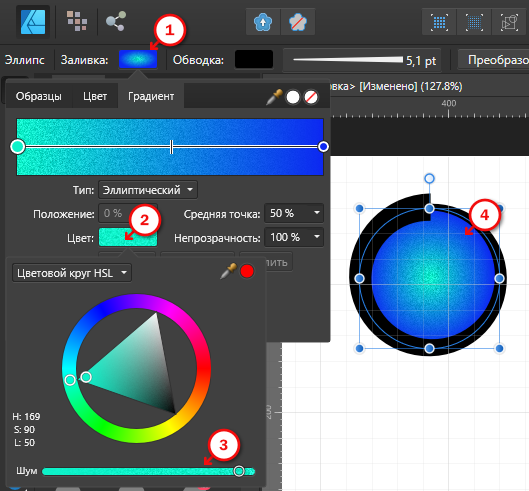Viewport: 529px width, 491px height.
Task: Click the Преобразо... toolbar button
Action: tap(494, 60)
